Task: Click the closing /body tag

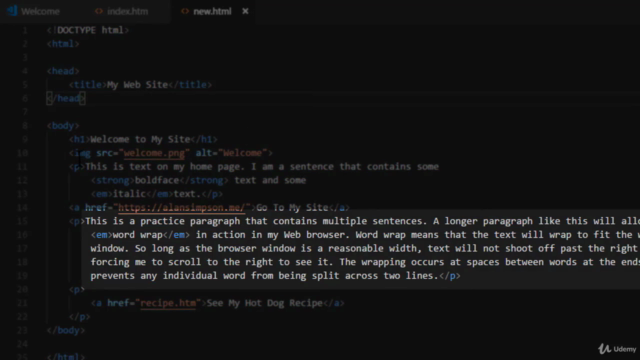Action: pos(66,330)
